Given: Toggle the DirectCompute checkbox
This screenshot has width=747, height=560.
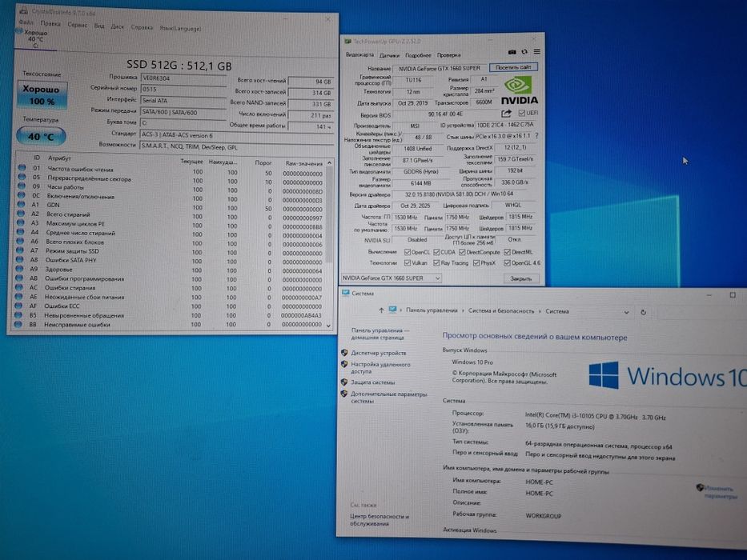Looking at the screenshot, I should pos(462,252).
